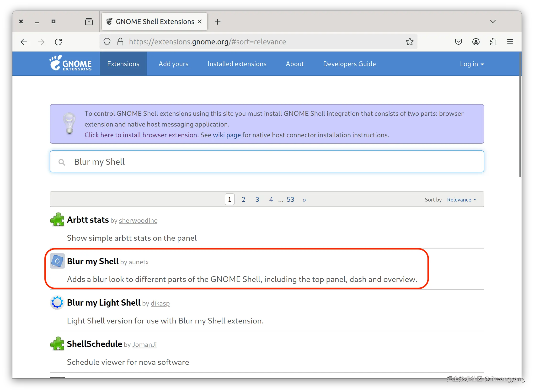Click the tracking protection shield icon

coord(107,42)
